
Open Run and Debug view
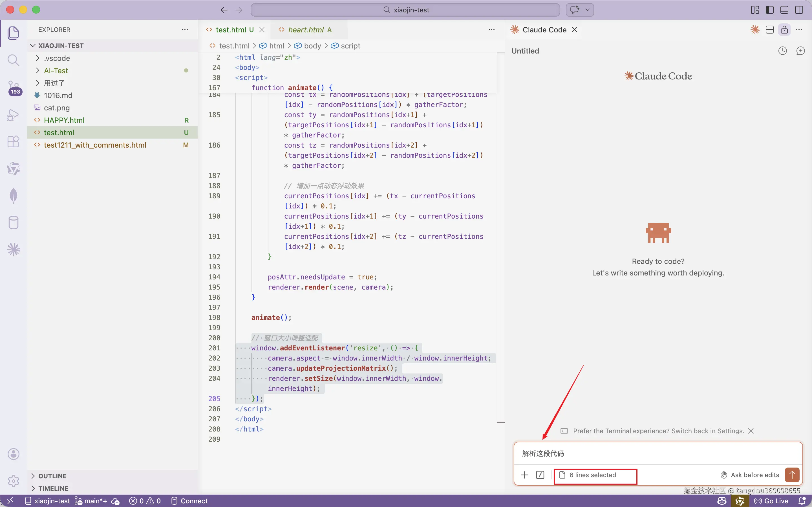point(13,115)
